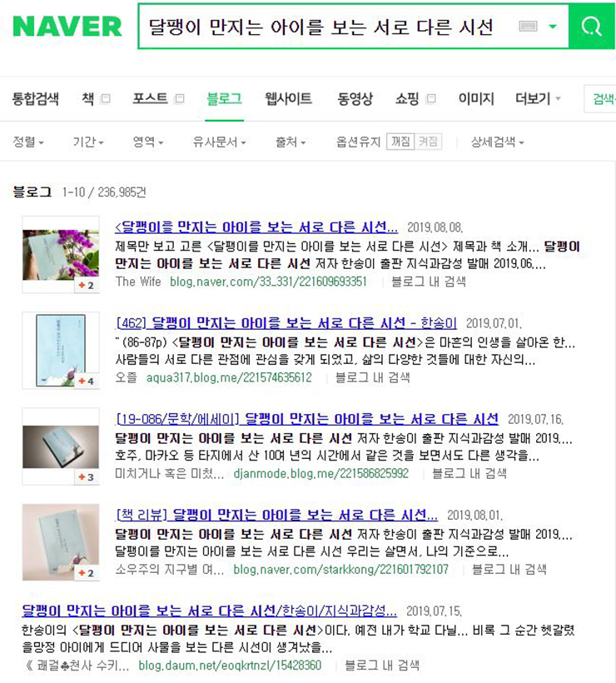
Task: Click the NAVER logo
Action: click(x=67, y=26)
